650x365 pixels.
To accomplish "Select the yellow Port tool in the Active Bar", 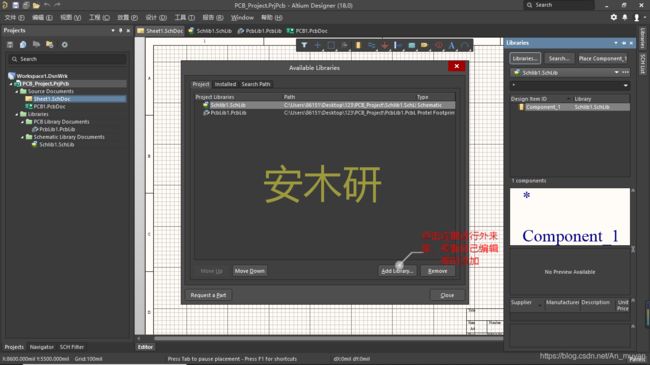I will click(x=424, y=45).
